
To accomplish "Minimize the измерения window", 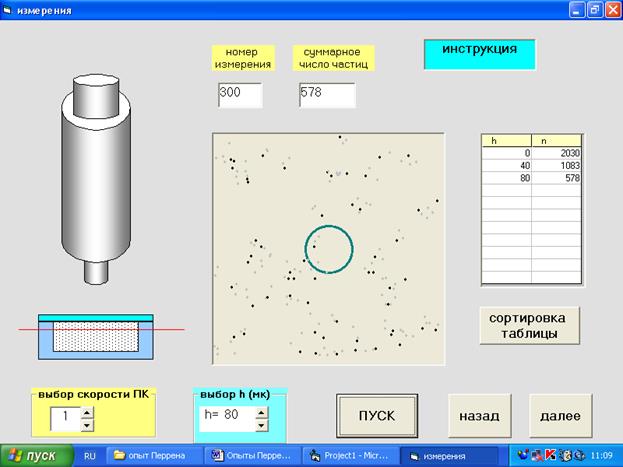I will pyautogui.click(x=577, y=10).
